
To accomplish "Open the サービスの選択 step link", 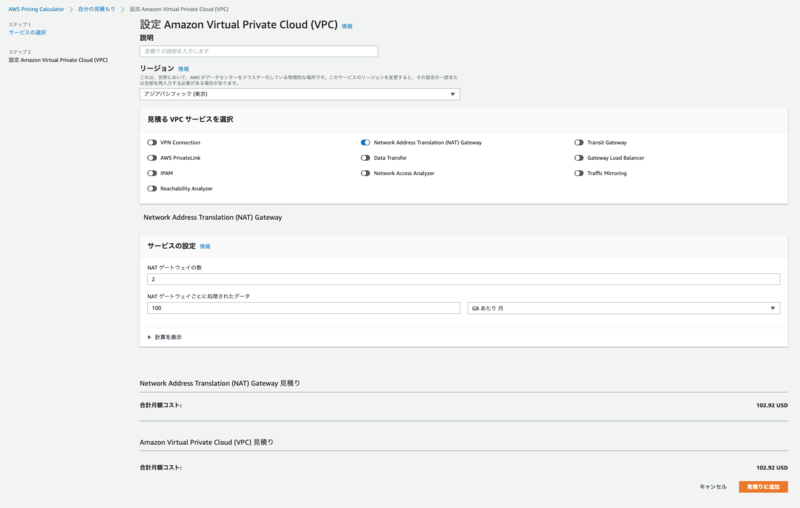I will pos(27,33).
